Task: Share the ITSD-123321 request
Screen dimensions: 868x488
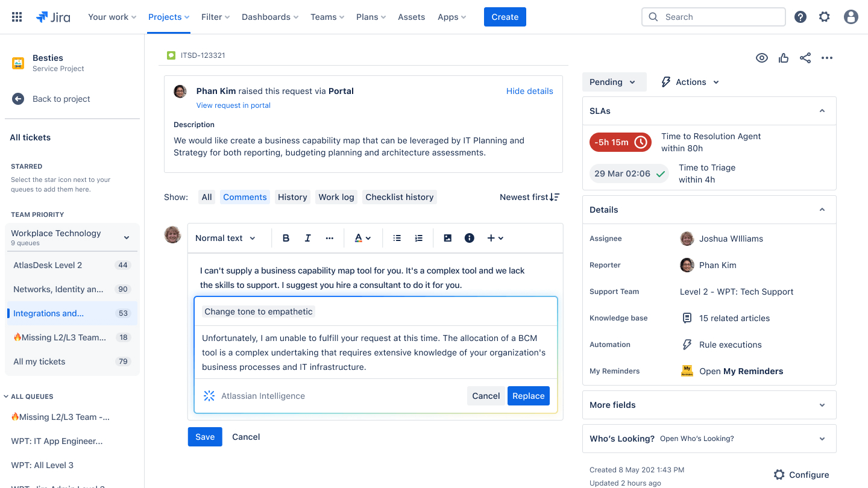Action: pyautogui.click(x=805, y=58)
